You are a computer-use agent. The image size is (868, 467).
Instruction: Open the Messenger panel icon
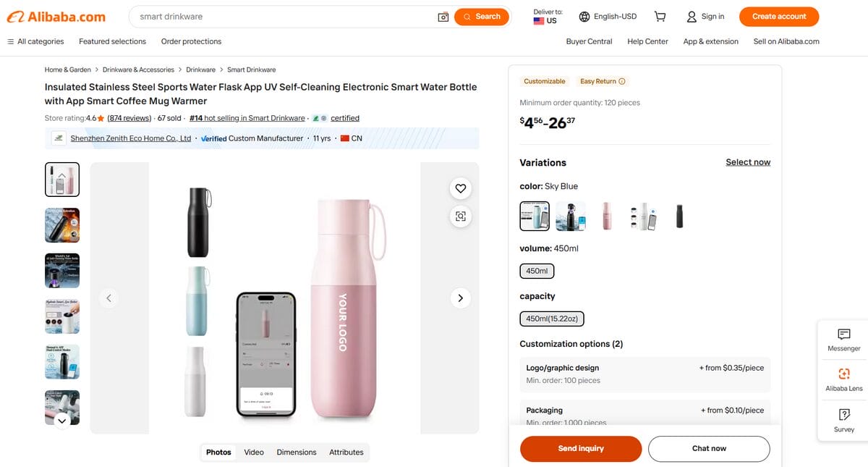pyautogui.click(x=843, y=339)
